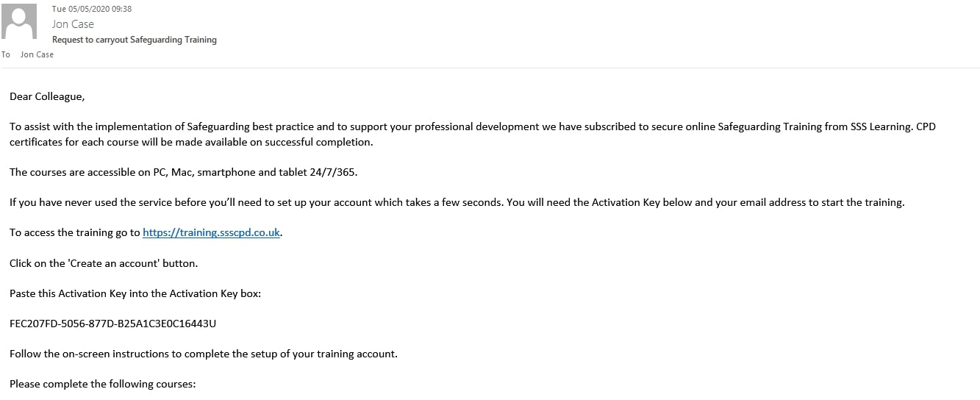Click the sender avatar placeholder icon
This screenshot has height=400, width=980.
coord(19,21)
